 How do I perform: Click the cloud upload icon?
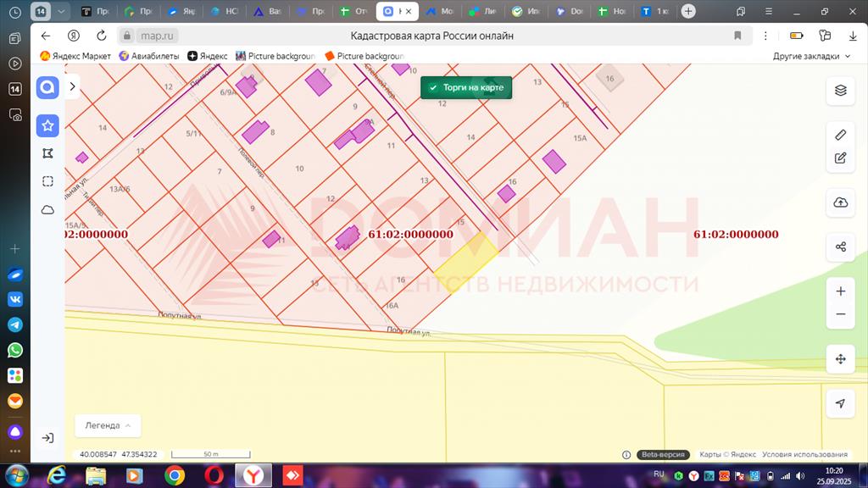[840, 202]
